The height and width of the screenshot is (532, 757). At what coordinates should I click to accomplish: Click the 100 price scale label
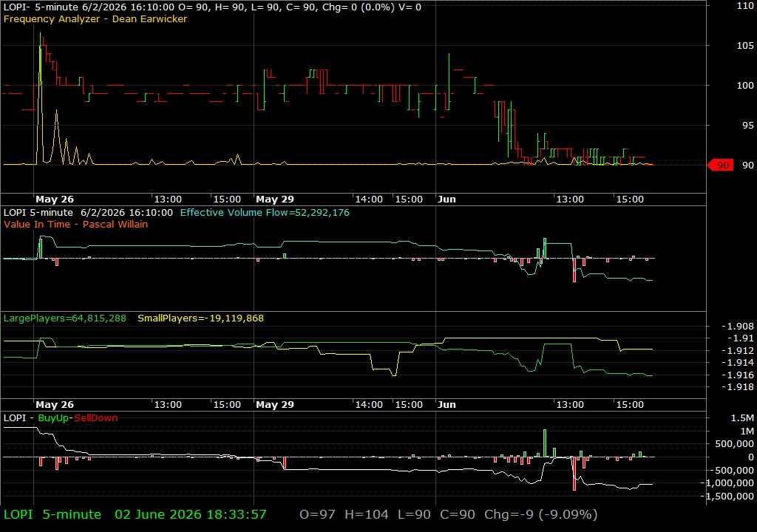(x=745, y=86)
